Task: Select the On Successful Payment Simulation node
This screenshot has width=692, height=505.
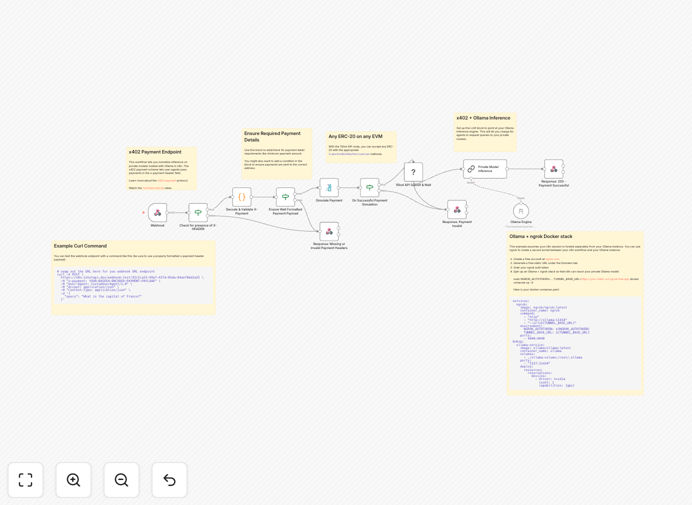Action: point(370,188)
